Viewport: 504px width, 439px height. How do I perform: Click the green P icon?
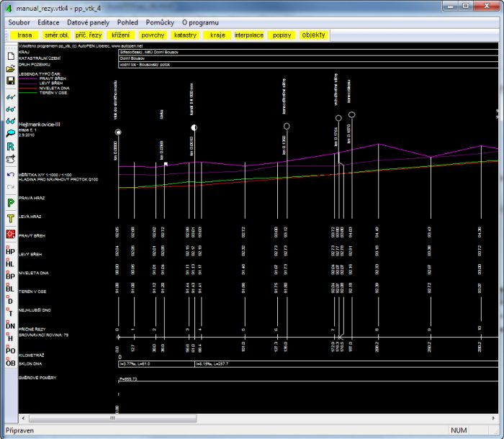click(11, 203)
